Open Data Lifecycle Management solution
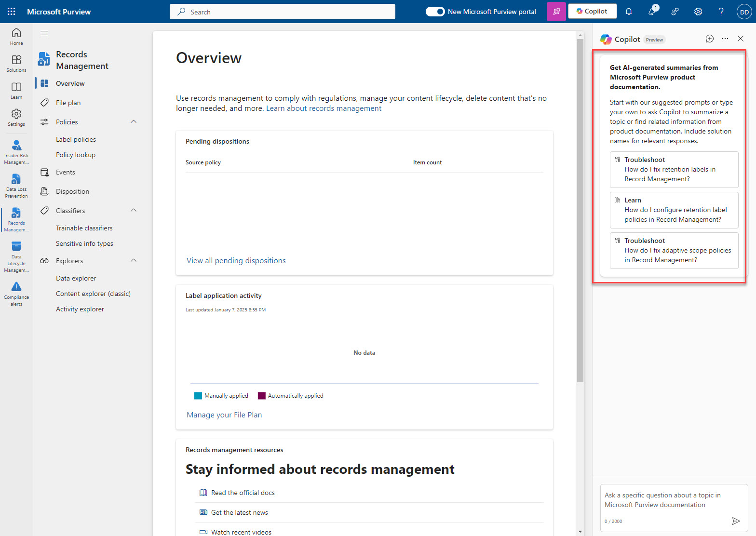The width and height of the screenshot is (756, 536). [x=16, y=256]
